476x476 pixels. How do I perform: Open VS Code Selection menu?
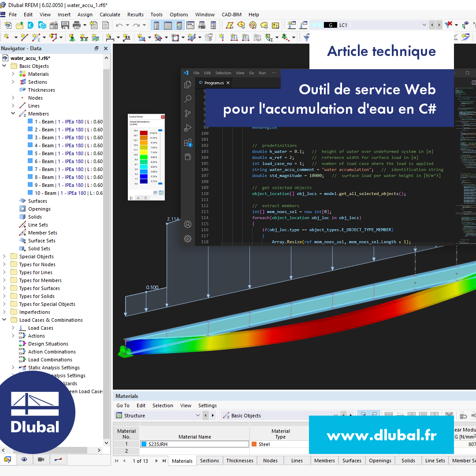[223, 73]
